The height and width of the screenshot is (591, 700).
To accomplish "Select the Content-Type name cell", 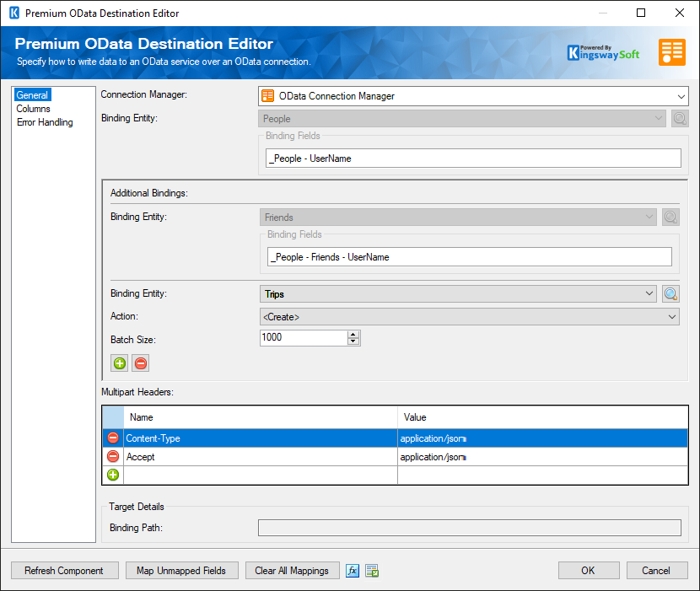I will [x=261, y=438].
